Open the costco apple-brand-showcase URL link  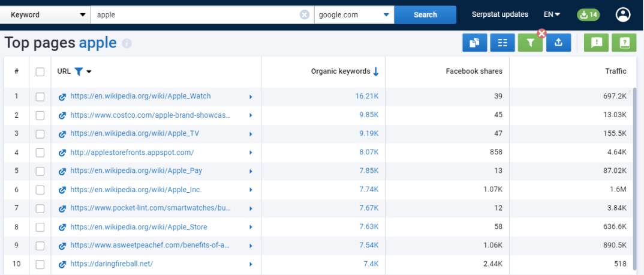point(151,115)
